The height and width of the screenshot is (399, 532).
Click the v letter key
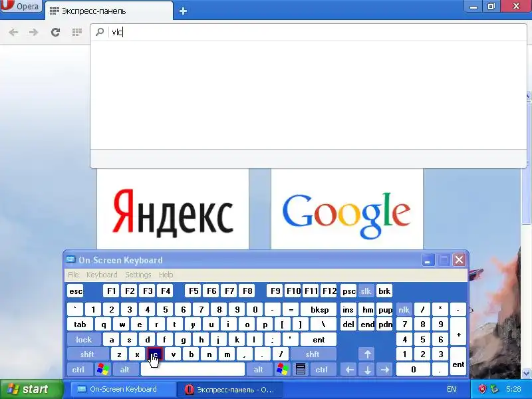click(x=174, y=354)
